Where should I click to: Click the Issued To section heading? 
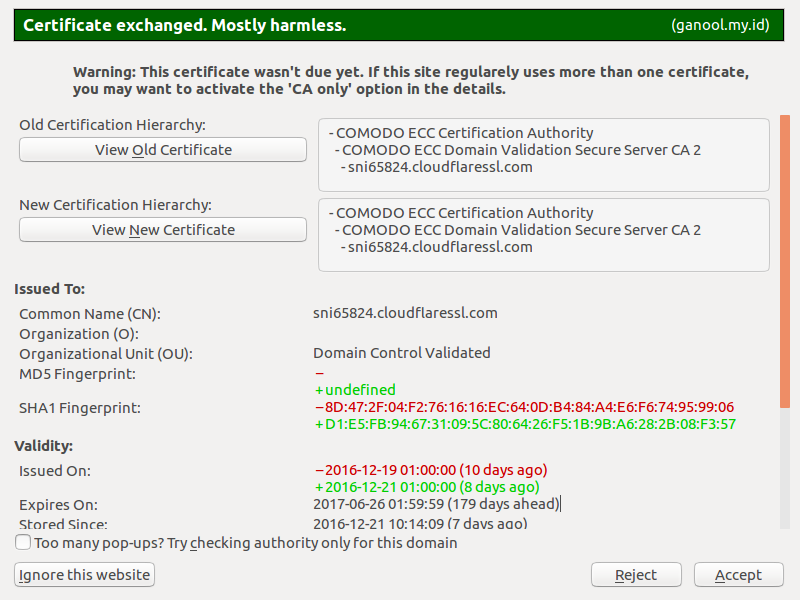(x=49, y=289)
